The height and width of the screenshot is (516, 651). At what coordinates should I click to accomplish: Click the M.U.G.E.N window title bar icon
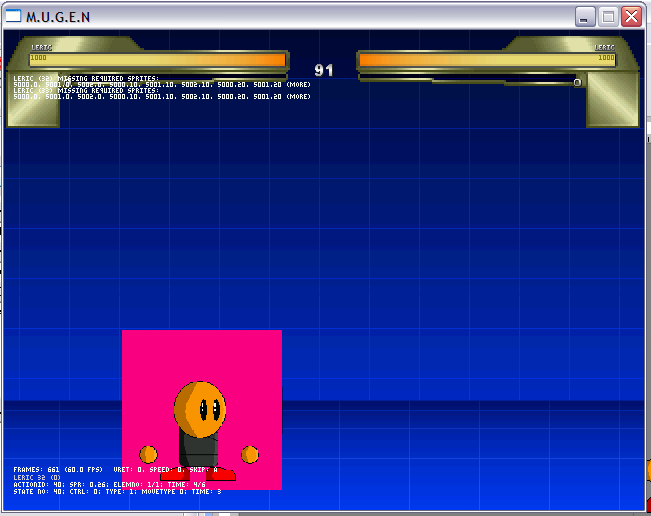(x=13, y=16)
